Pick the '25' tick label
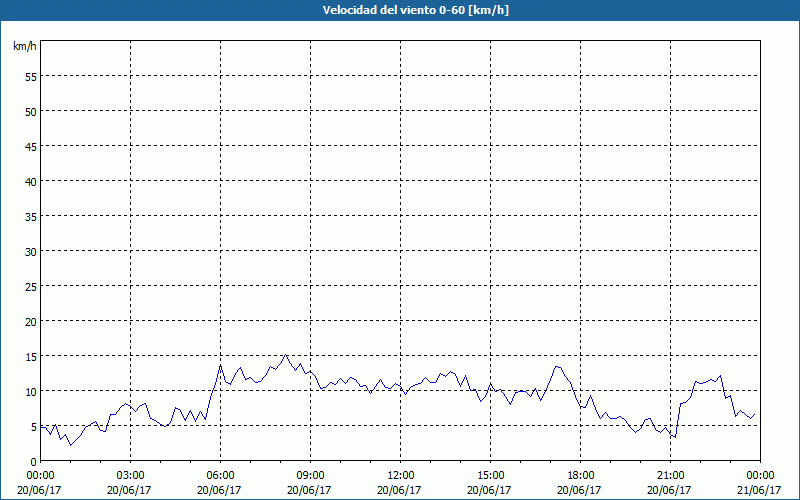800x500 pixels. [31, 287]
